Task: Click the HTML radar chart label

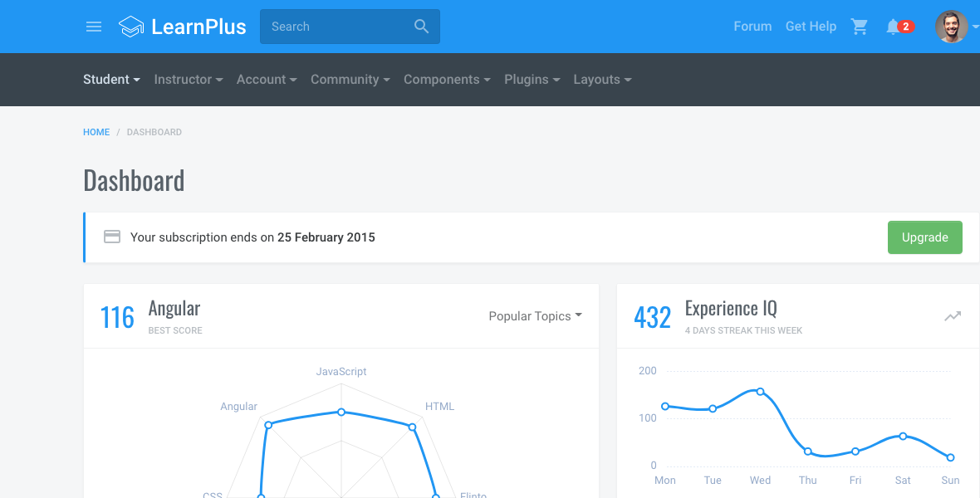Action: point(439,406)
